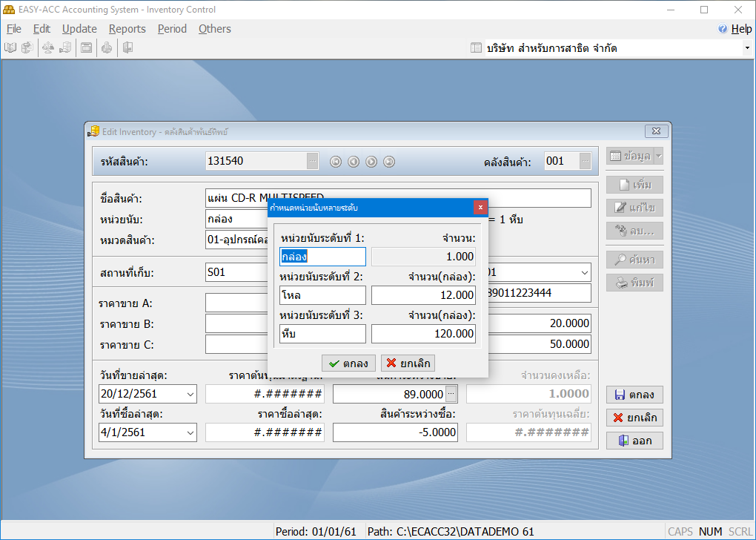
Task: Expand the last purchase date dropdown 4/1/2561
Action: click(190, 432)
